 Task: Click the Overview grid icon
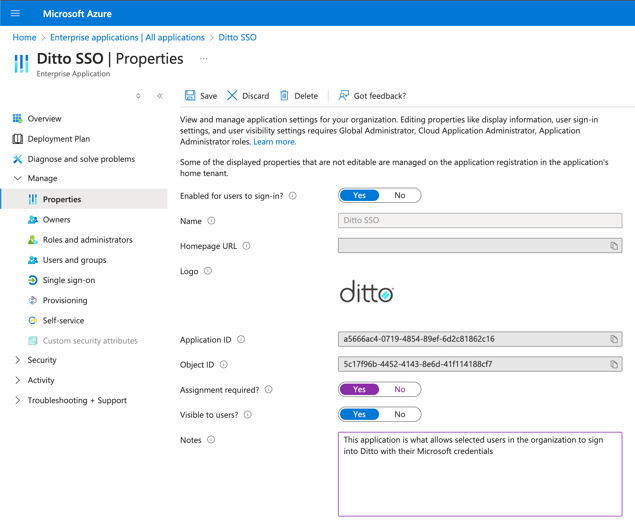17,118
